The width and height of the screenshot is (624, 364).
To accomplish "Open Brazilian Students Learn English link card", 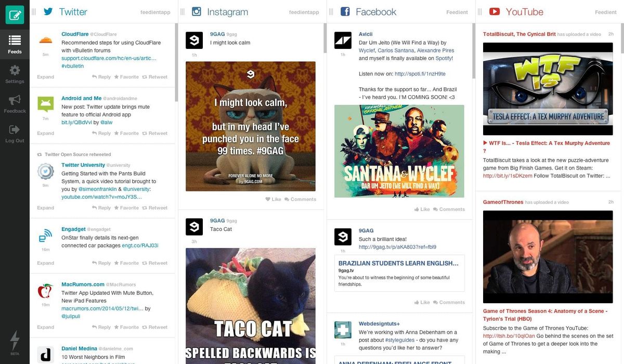I will (399, 273).
